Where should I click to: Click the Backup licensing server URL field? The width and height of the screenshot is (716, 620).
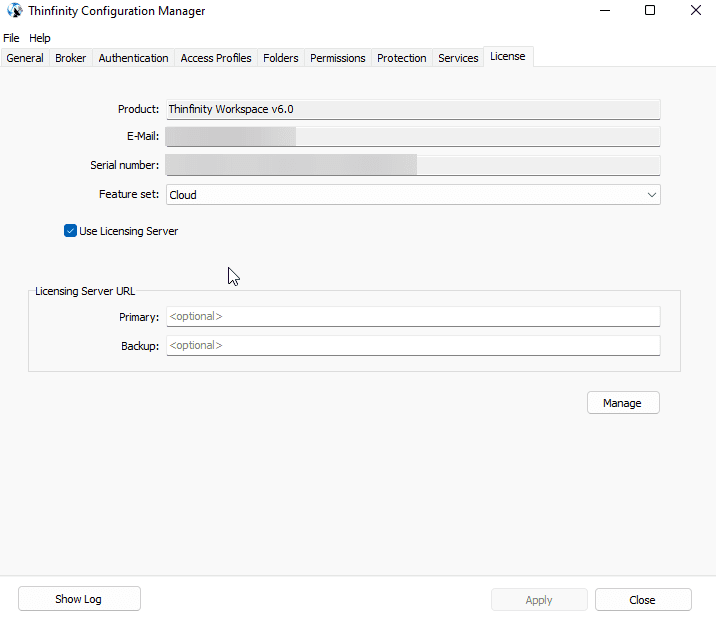[x=413, y=346]
